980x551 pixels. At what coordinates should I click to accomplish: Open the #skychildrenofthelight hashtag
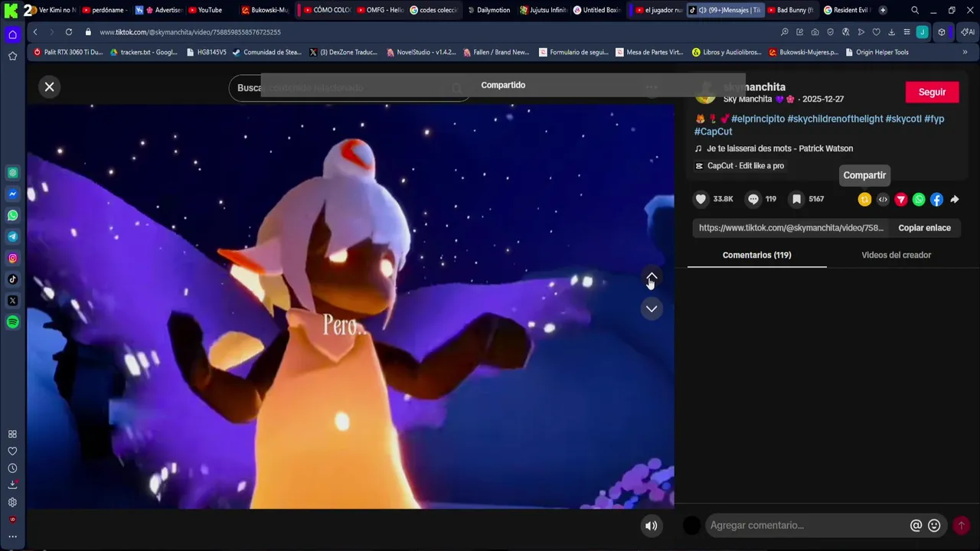click(835, 119)
